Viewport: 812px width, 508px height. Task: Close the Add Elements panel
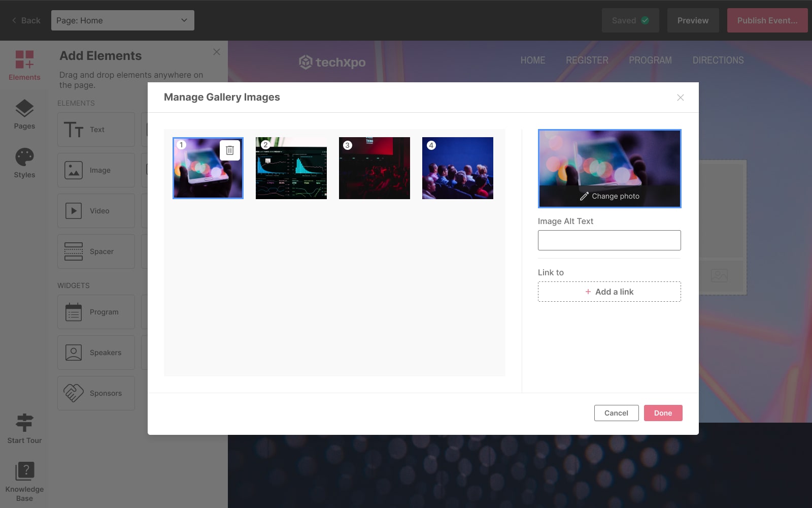[217, 52]
